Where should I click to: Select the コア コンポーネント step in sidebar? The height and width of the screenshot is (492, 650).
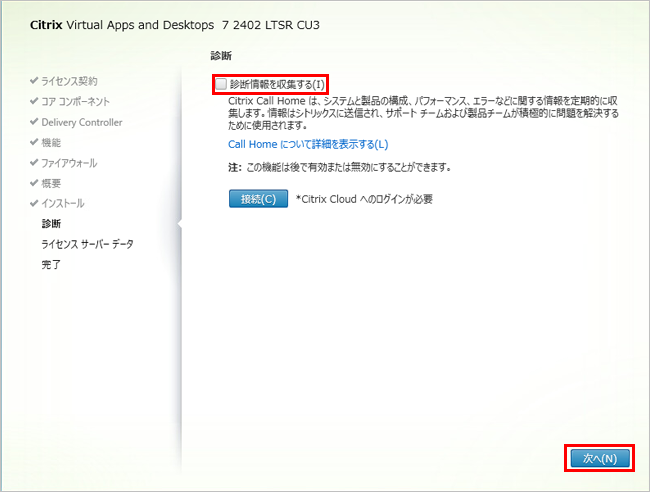click(75, 102)
